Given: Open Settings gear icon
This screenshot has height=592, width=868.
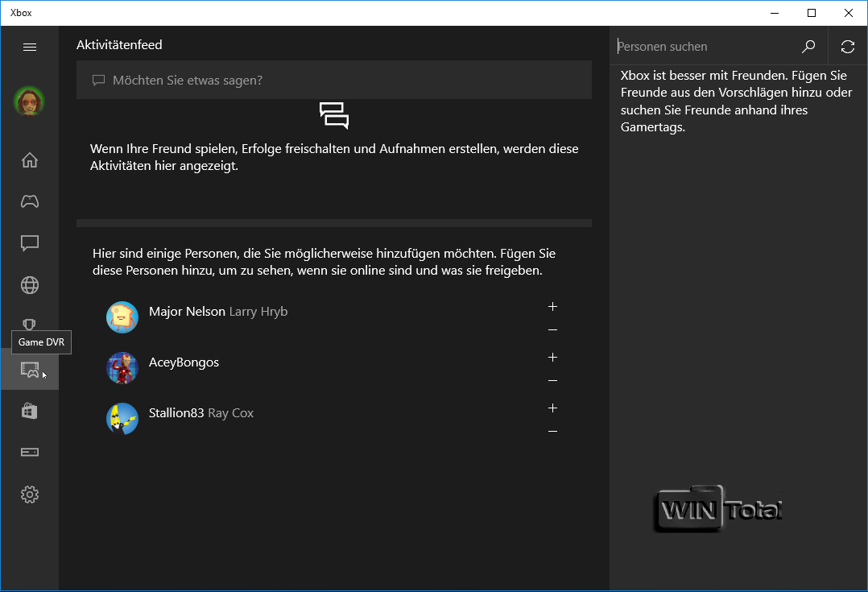Looking at the screenshot, I should (x=30, y=495).
